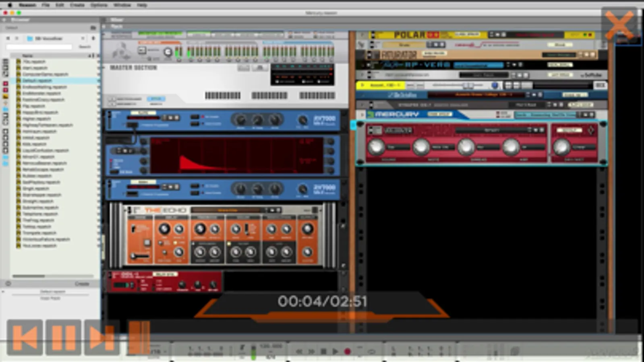Open the Create menu
The image size is (644, 362).
[77, 5]
